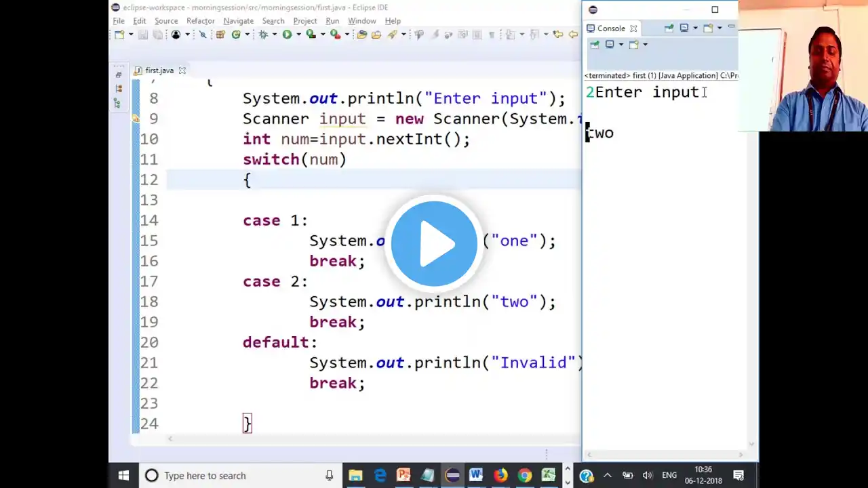Click the Save toolbar icon
The image size is (868, 488).
click(143, 35)
